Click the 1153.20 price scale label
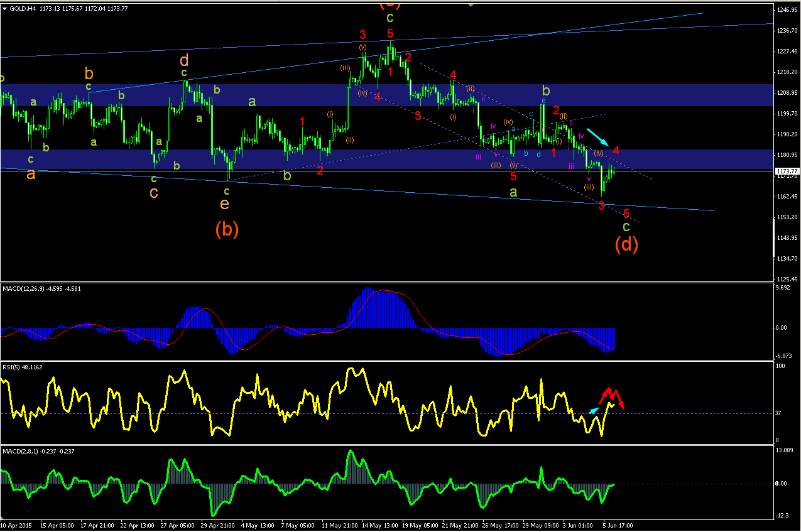The image size is (801, 532). point(788,217)
